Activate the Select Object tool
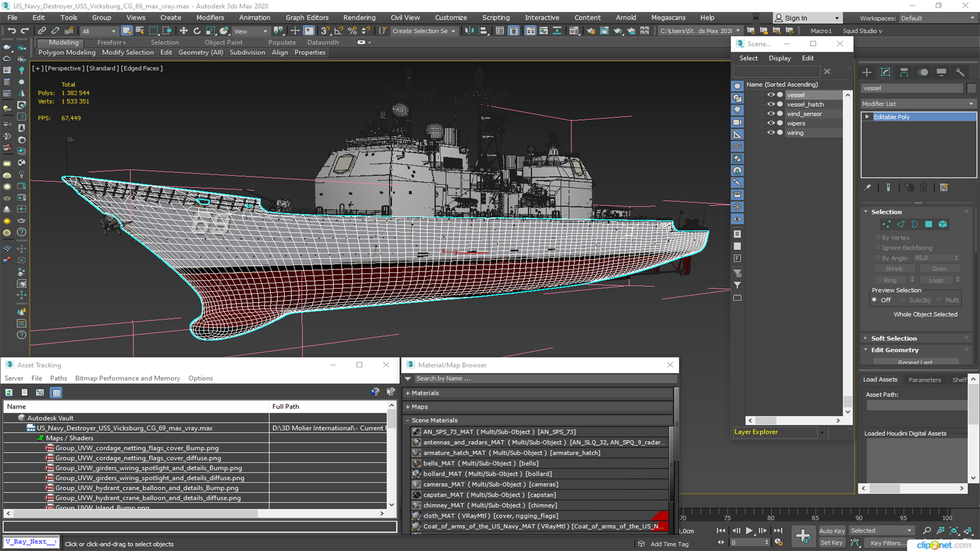The height and width of the screenshot is (551, 980). (x=127, y=31)
